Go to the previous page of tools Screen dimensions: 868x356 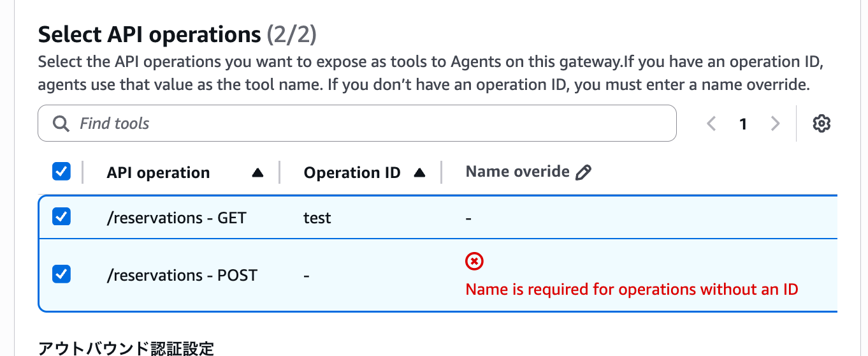coord(712,123)
